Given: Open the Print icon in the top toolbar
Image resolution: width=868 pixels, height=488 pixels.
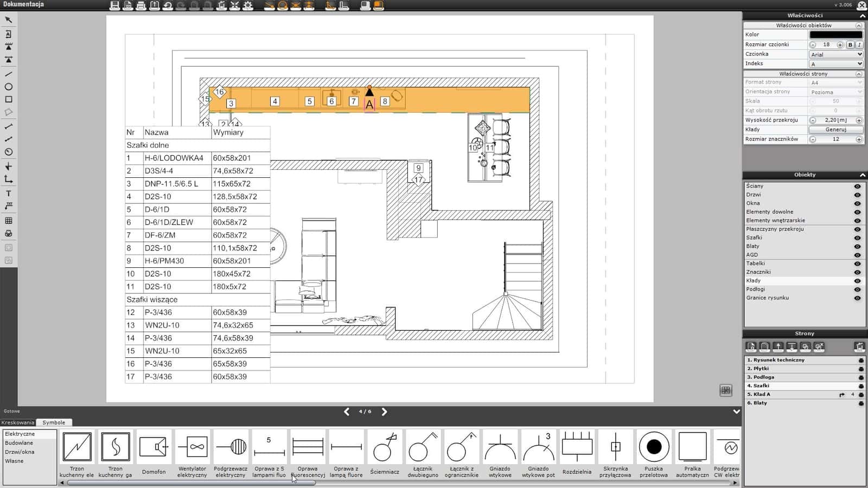Looking at the screenshot, I should [x=140, y=5].
